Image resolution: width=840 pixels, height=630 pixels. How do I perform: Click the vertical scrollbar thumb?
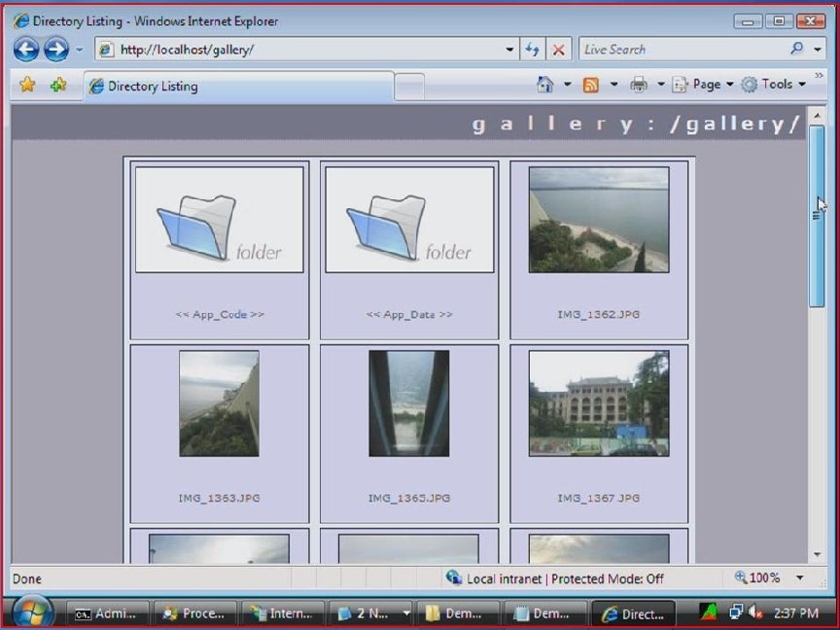coord(817,217)
